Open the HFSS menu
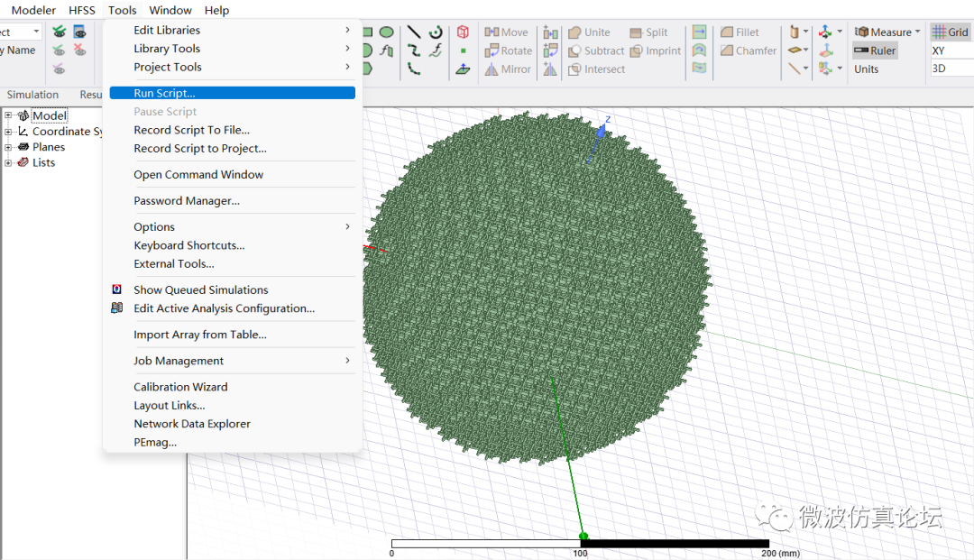974x560 pixels. pyautogui.click(x=82, y=10)
